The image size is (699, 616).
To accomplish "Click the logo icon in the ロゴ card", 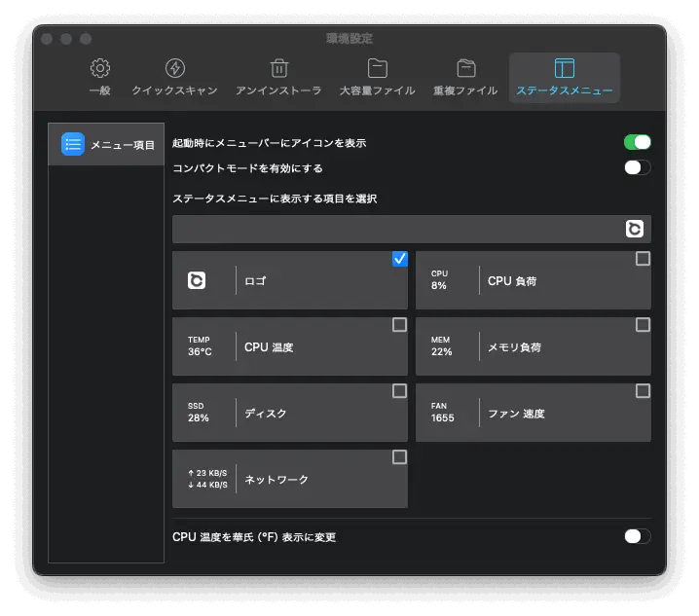I will pos(197,280).
